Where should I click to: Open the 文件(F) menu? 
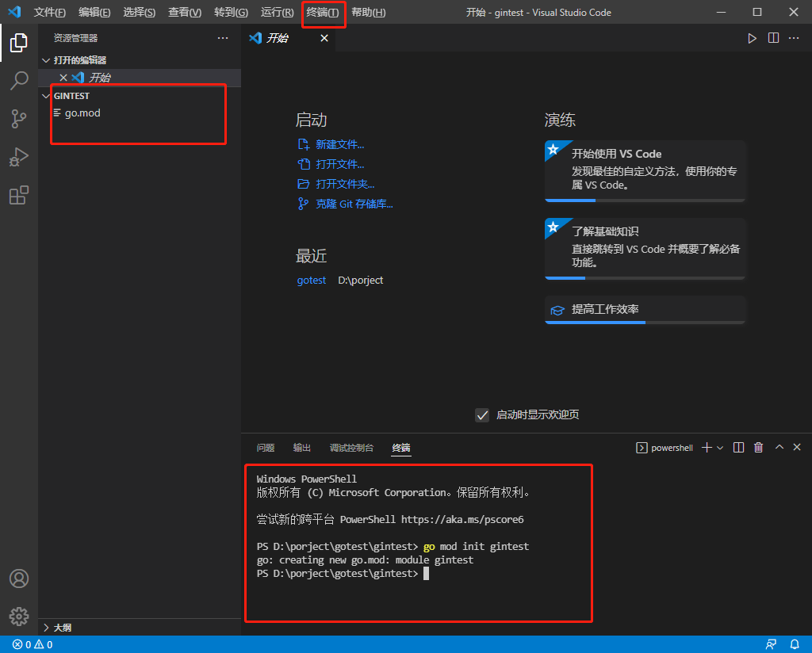pos(50,12)
